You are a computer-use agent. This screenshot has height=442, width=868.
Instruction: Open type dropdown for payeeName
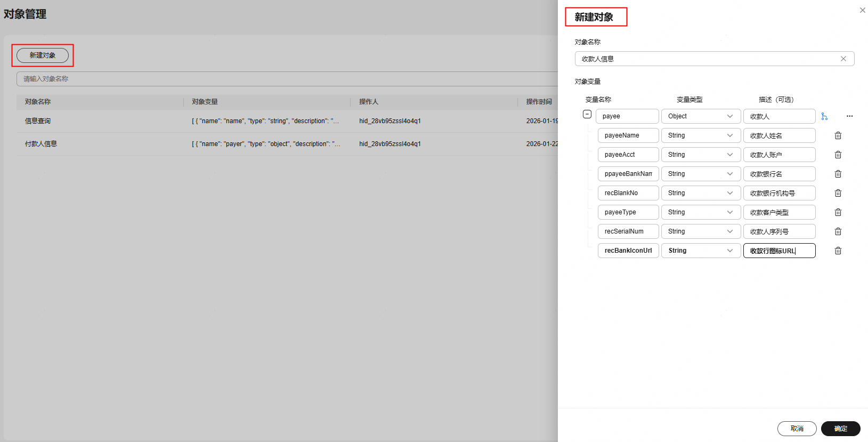click(x=701, y=135)
